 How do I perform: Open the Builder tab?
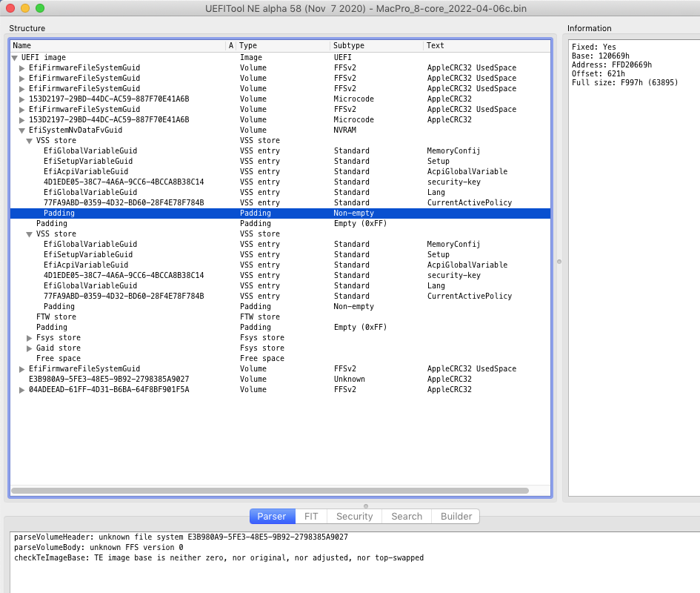point(456,517)
